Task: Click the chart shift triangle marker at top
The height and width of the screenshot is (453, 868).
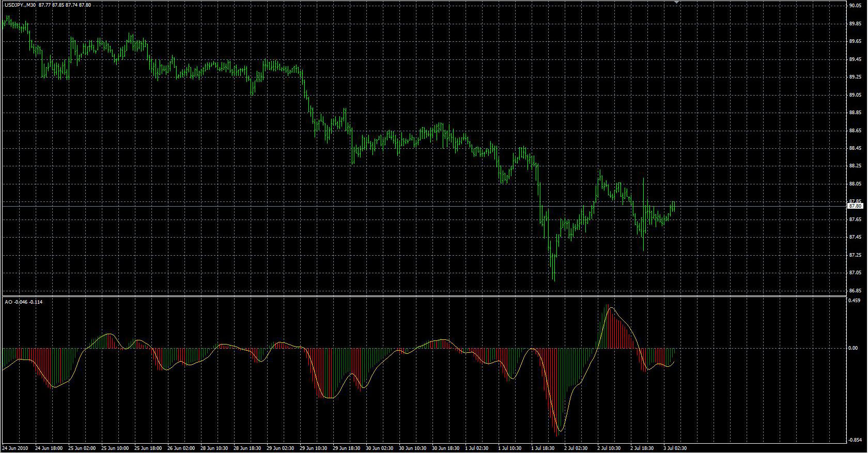Action: coord(676,3)
